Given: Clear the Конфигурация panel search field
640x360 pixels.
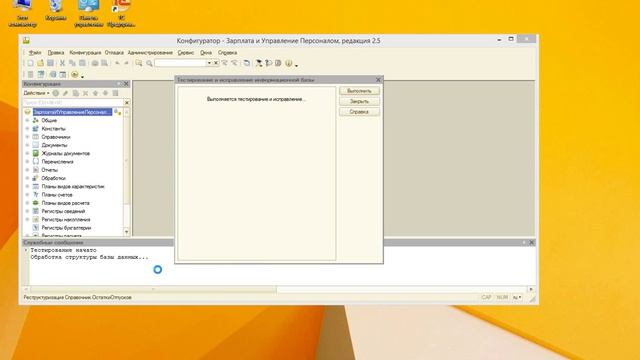Looking at the screenshot, I should point(127,102).
